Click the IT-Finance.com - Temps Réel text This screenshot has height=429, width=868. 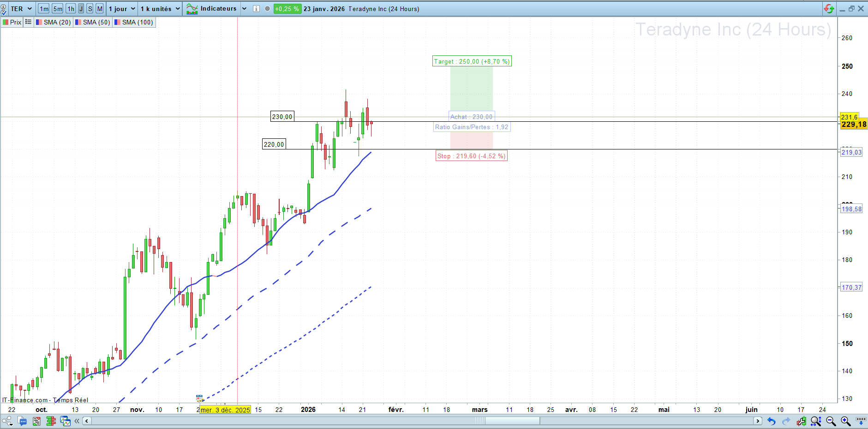pos(45,400)
